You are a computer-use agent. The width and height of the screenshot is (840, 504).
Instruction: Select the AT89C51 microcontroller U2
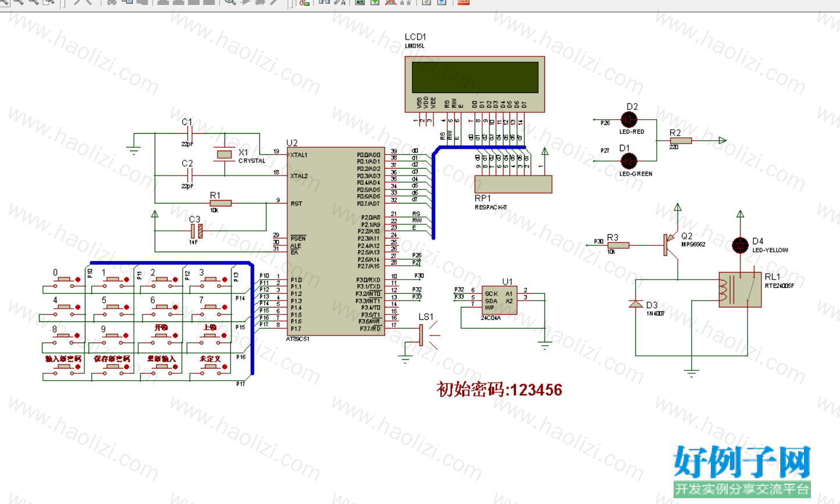(336, 241)
